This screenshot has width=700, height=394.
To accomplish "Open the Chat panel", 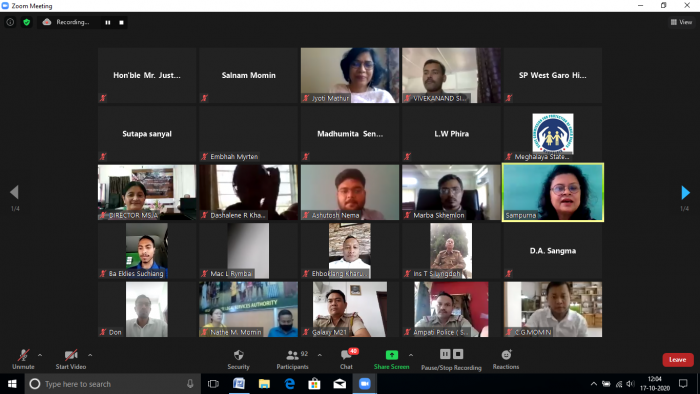I will (346, 359).
